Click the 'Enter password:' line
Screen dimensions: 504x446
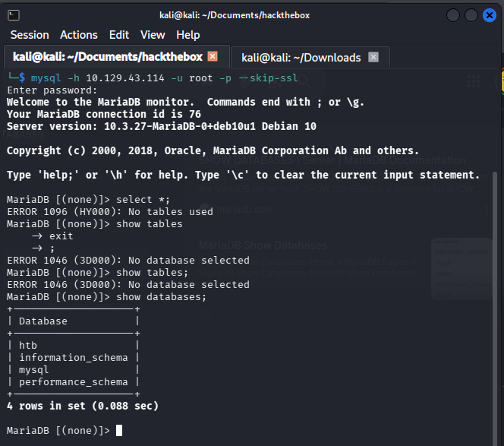[52, 90]
